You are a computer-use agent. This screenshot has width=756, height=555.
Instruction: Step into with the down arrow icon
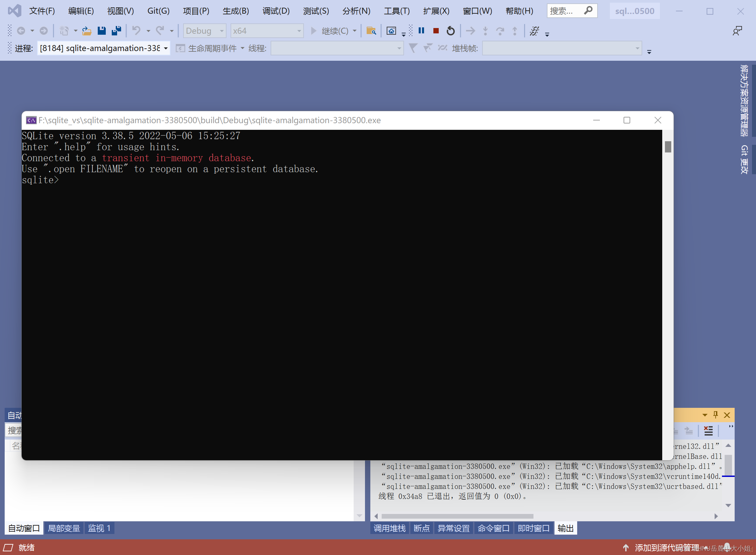pyautogui.click(x=485, y=31)
